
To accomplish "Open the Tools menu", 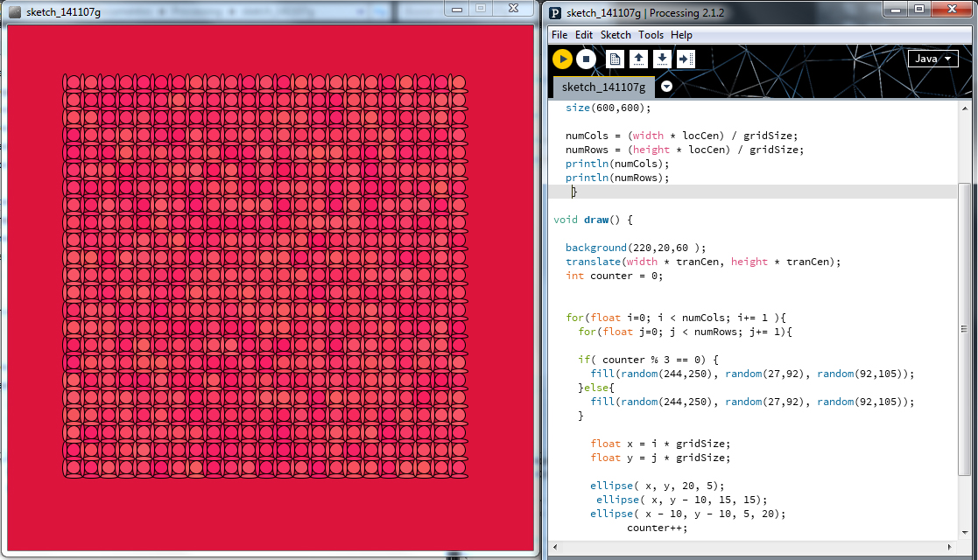I will (x=651, y=35).
